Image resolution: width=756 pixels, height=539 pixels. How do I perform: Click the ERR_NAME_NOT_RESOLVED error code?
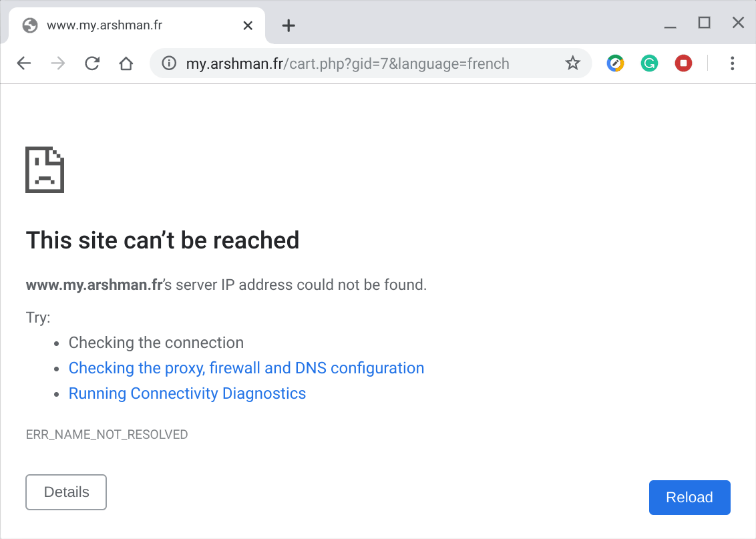(107, 434)
